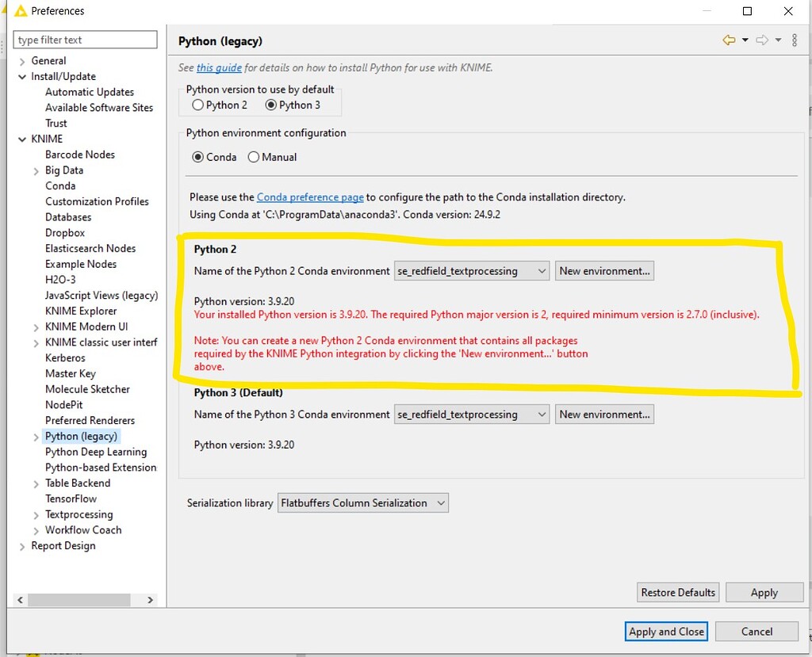
Task: Open the Python 2 Conda environment dropdown
Action: pos(542,270)
